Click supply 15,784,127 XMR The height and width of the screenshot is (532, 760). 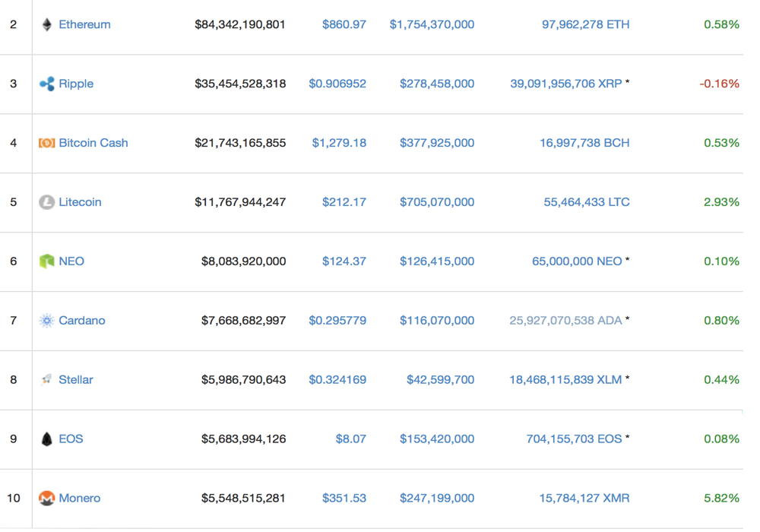[584, 498]
